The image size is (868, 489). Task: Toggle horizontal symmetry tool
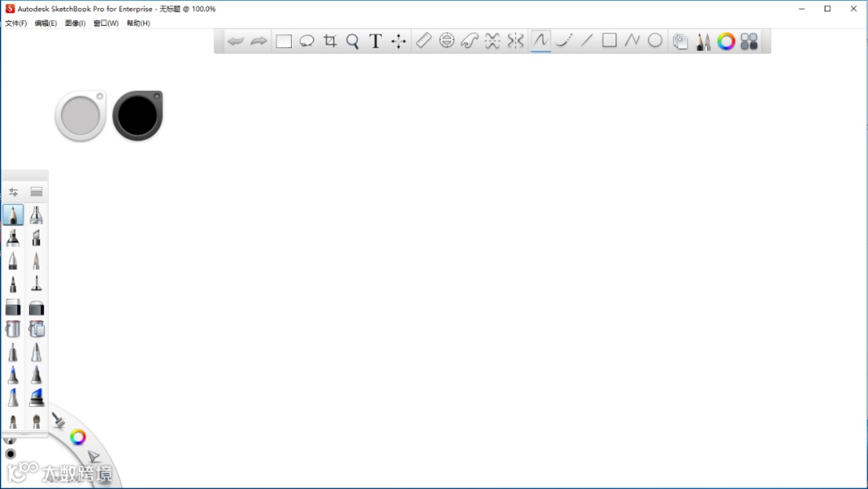tap(492, 41)
